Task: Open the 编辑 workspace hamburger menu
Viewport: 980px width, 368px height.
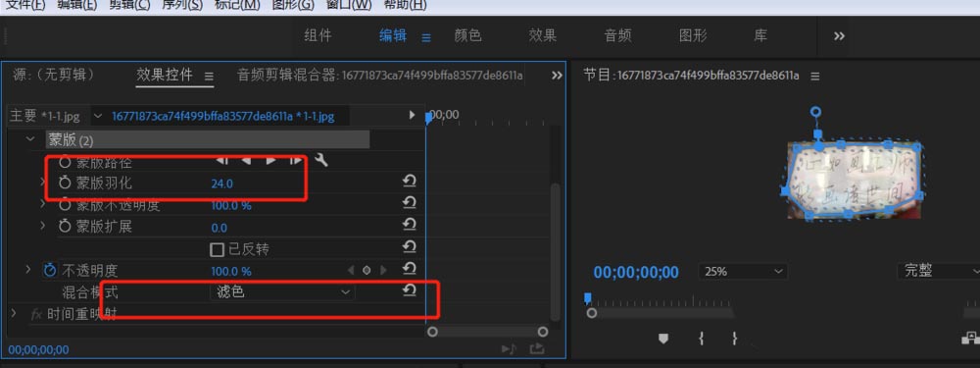Action: [426, 37]
